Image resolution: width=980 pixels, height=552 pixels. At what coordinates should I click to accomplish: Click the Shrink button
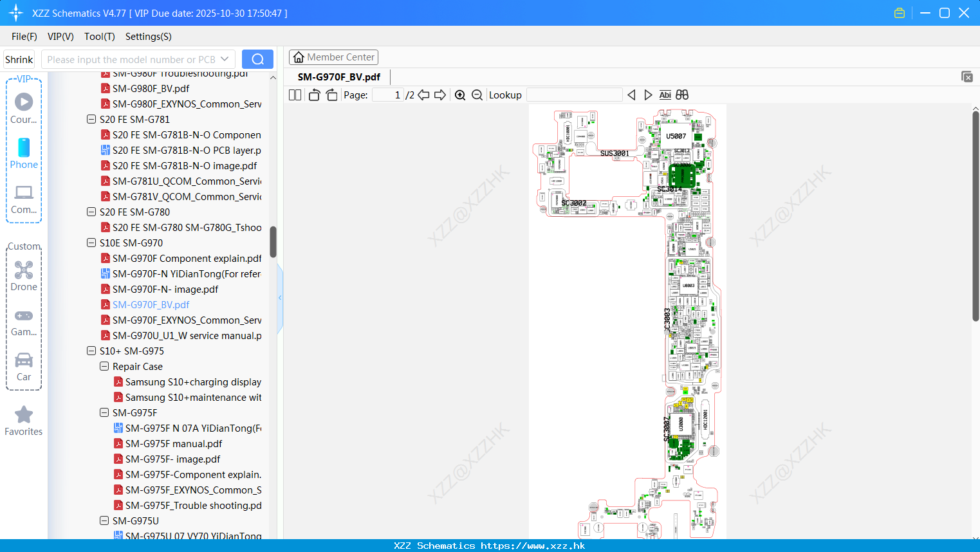[19, 59]
